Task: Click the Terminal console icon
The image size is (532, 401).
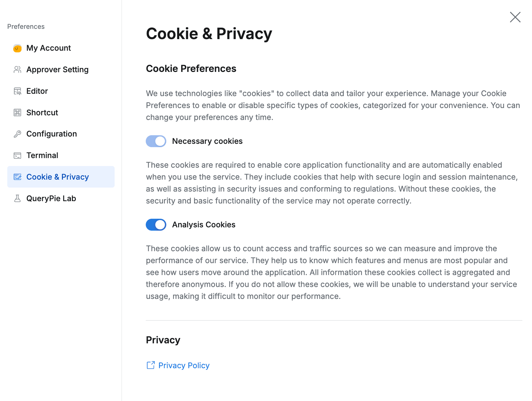Action: tap(18, 155)
